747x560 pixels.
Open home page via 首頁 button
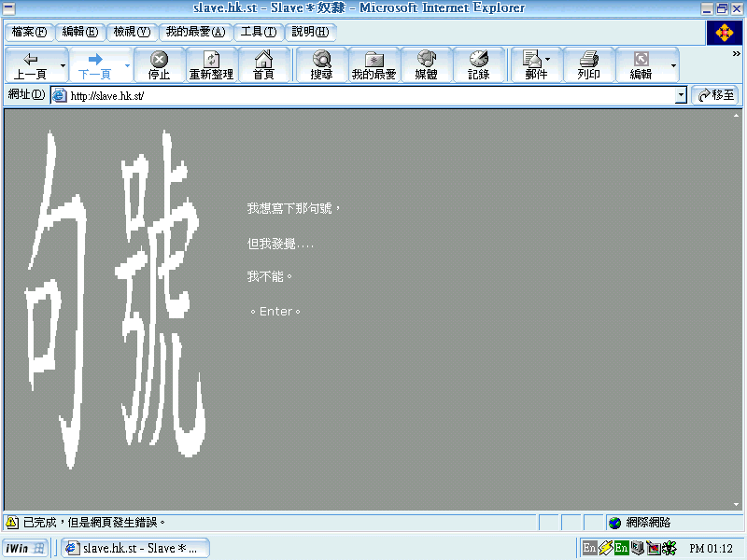coord(263,65)
